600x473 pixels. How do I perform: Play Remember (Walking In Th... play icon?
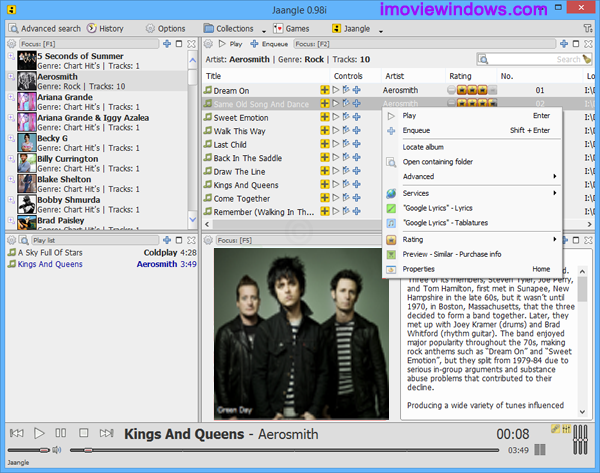pos(336,211)
